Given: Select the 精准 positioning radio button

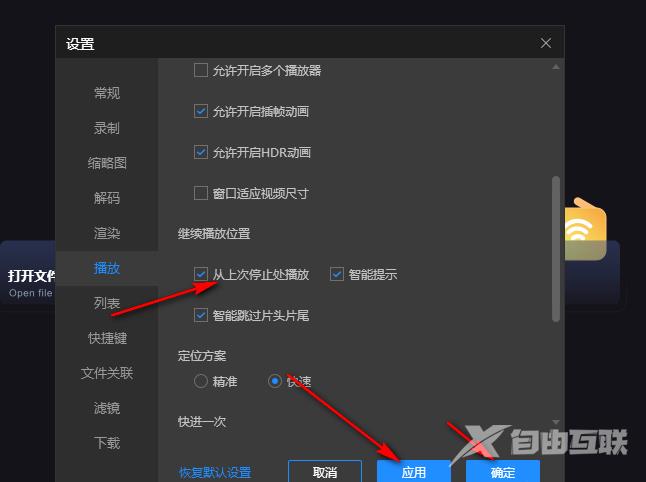Looking at the screenshot, I should tap(201, 381).
